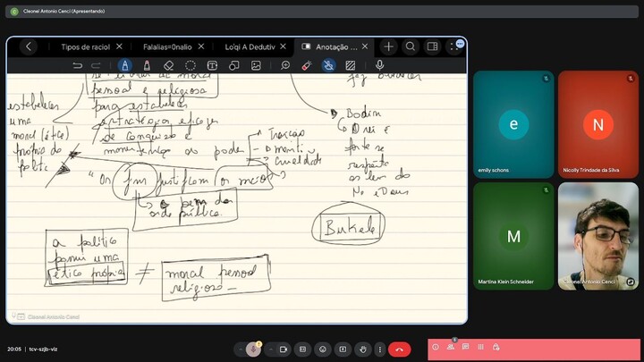Close the Lo'qi A Dedutiv tab

pyautogui.click(x=283, y=46)
